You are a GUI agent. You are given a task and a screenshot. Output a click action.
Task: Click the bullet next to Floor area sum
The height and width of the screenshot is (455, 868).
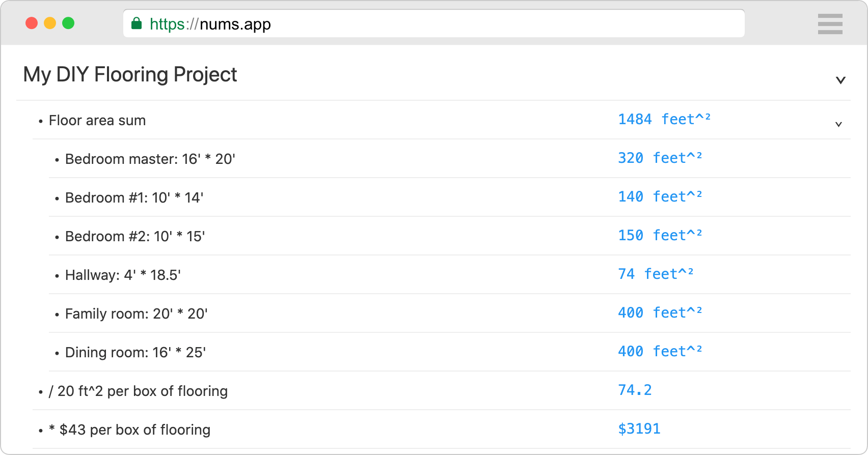(x=40, y=121)
